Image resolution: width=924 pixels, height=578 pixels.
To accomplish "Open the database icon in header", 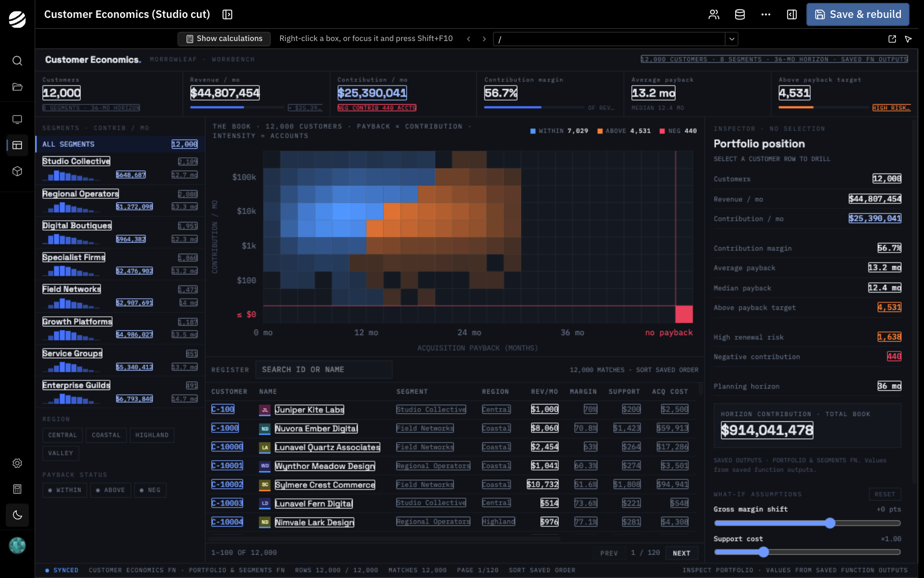I will tap(740, 14).
